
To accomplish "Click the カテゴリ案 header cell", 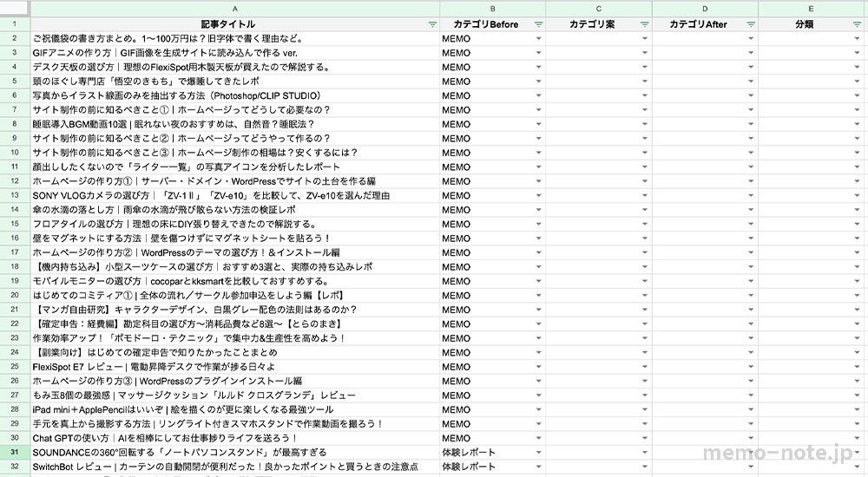I will click(x=599, y=24).
